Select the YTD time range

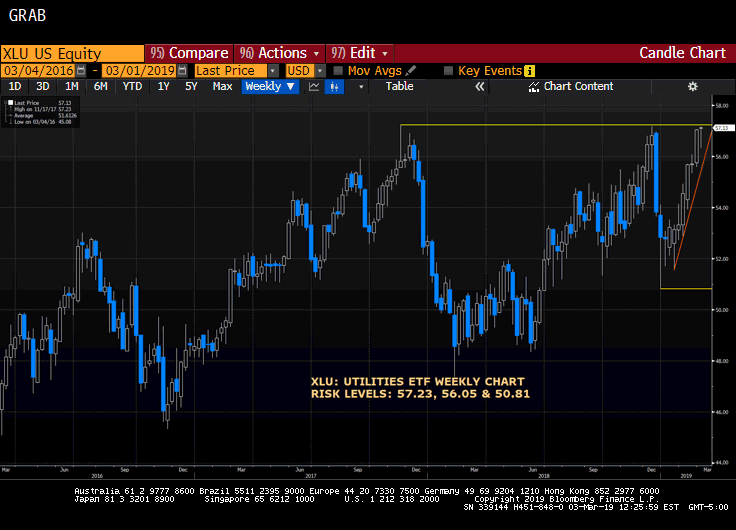click(132, 86)
